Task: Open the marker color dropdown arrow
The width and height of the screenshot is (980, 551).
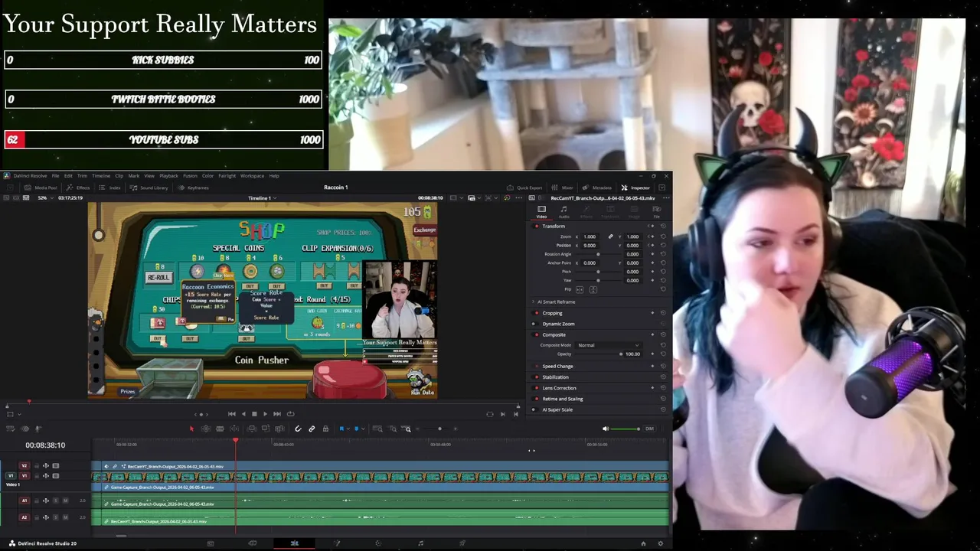Action: [x=363, y=429]
